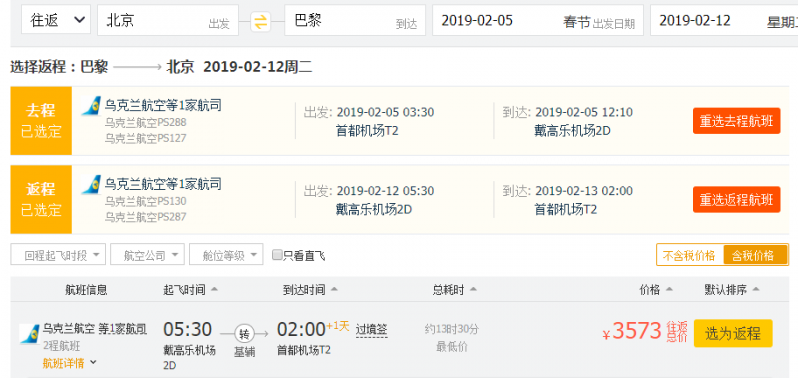Open the 航空公司 filter dropdown
The width and height of the screenshot is (798, 378).
(147, 254)
